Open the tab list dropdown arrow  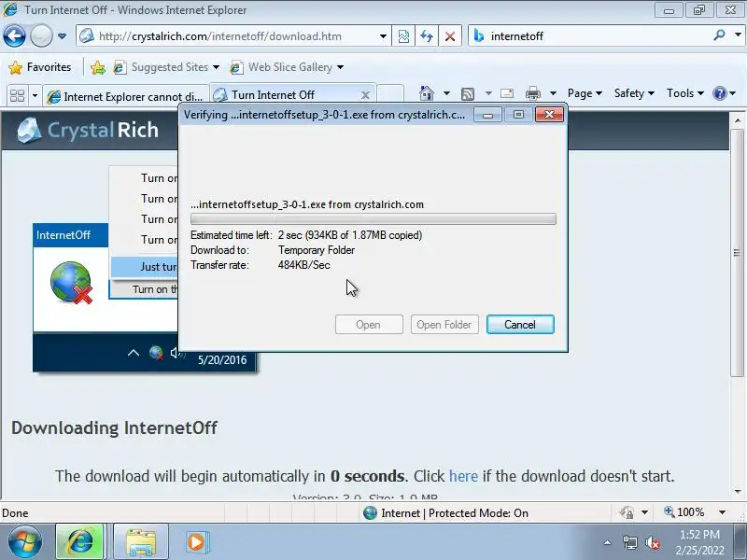(x=35, y=96)
